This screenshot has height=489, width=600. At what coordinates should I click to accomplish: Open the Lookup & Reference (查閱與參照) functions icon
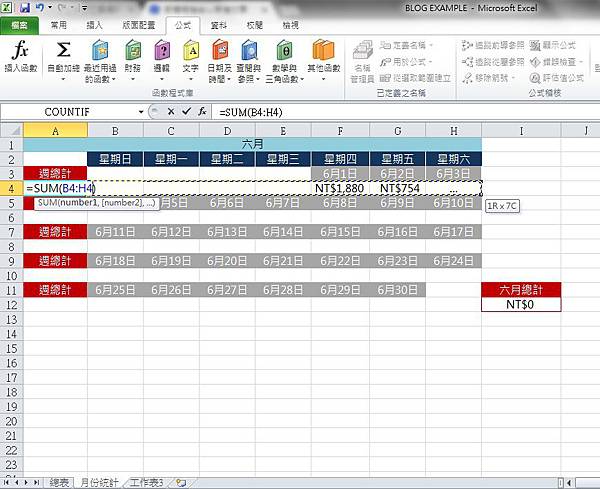(x=249, y=50)
